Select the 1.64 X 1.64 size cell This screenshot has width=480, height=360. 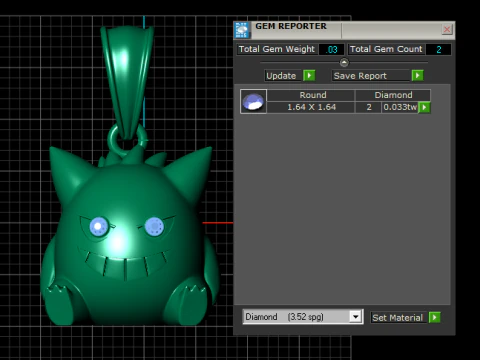pos(311,107)
